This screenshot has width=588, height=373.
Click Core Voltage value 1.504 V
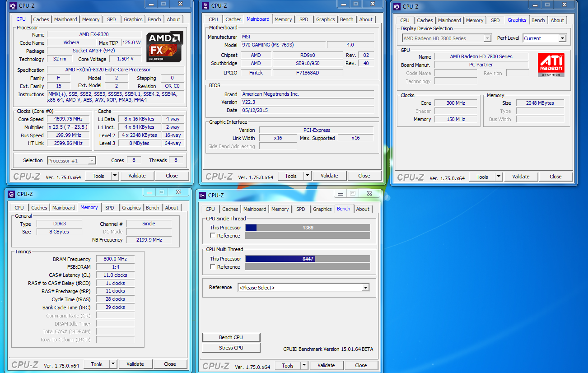coord(124,59)
